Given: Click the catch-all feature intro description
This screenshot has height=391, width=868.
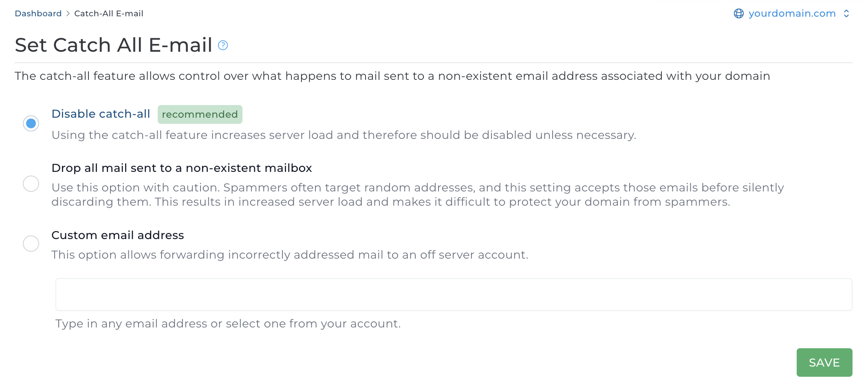Looking at the screenshot, I should tap(392, 76).
